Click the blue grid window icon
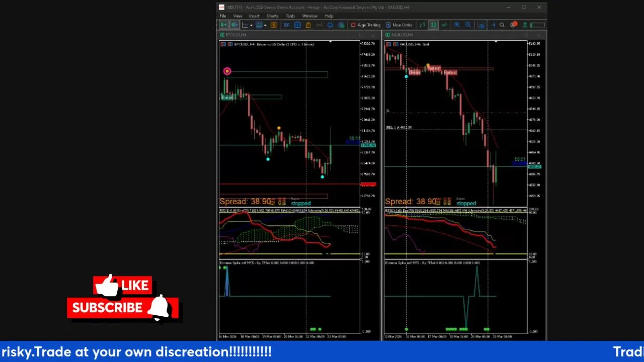Screen dimensions: 644x362 (297, 25)
